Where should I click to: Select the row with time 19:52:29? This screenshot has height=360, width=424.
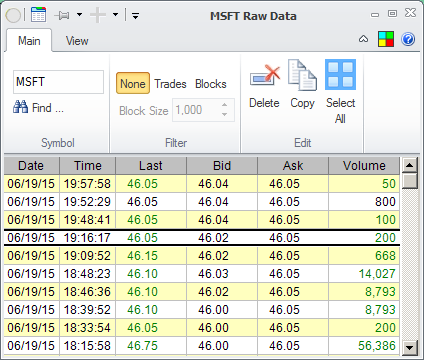(x=202, y=202)
